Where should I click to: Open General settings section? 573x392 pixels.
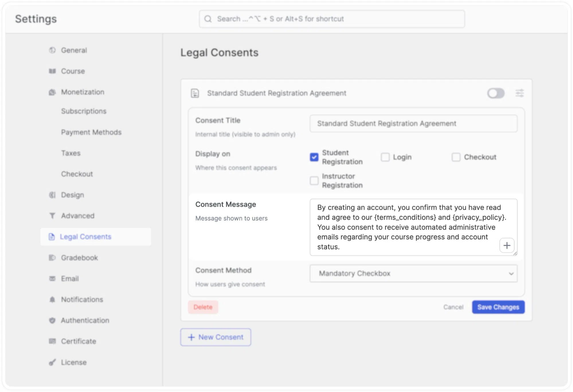74,50
